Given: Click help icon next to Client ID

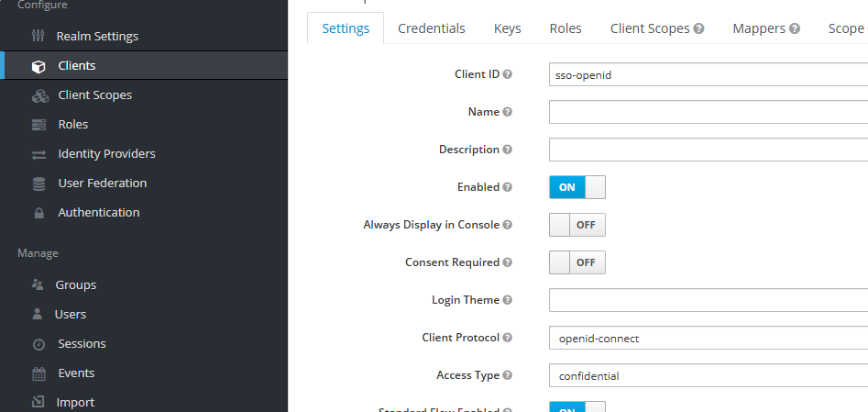Looking at the screenshot, I should 508,74.
